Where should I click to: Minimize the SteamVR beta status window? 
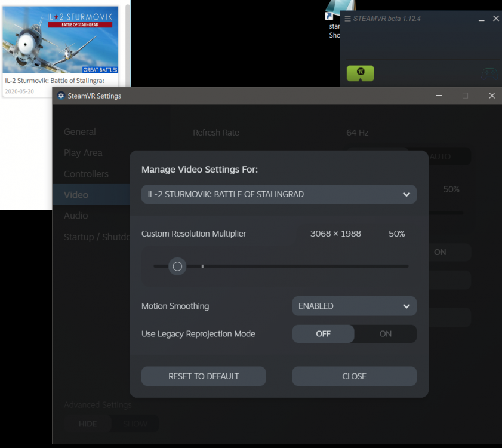point(481,19)
